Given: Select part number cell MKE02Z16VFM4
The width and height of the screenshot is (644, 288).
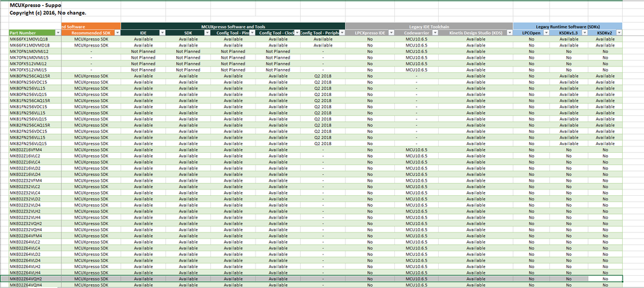Looking at the screenshot, I should [x=35, y=149].
